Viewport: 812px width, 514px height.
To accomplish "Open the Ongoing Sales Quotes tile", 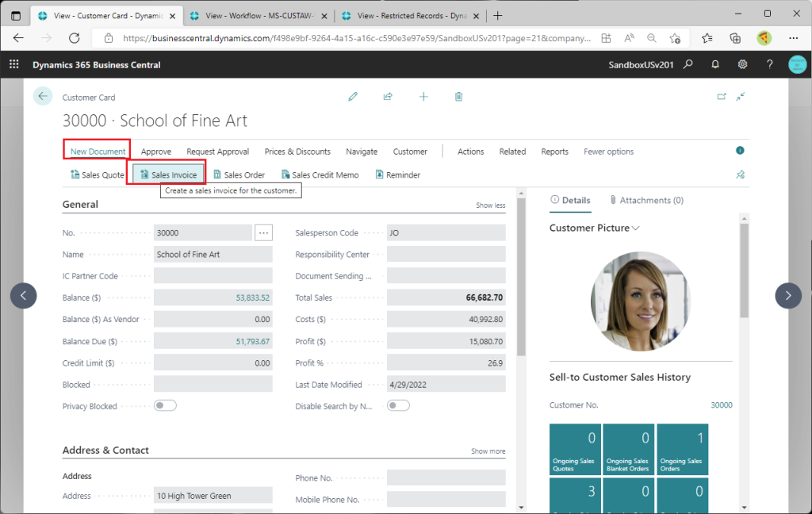I will click(575, 449).
